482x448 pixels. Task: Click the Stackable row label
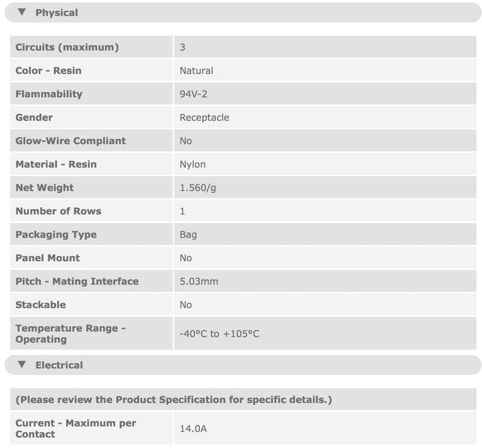click(x=40, y=304)
